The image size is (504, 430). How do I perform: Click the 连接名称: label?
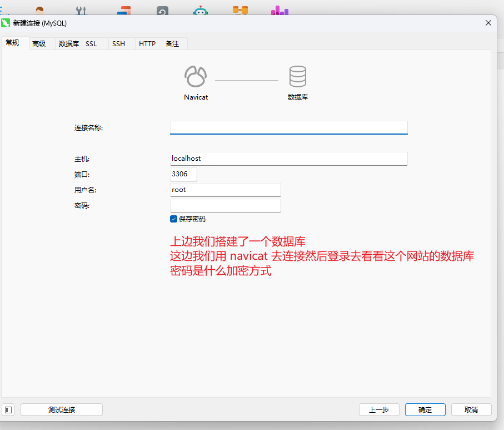pyautogui.click(x=89, y=128)
